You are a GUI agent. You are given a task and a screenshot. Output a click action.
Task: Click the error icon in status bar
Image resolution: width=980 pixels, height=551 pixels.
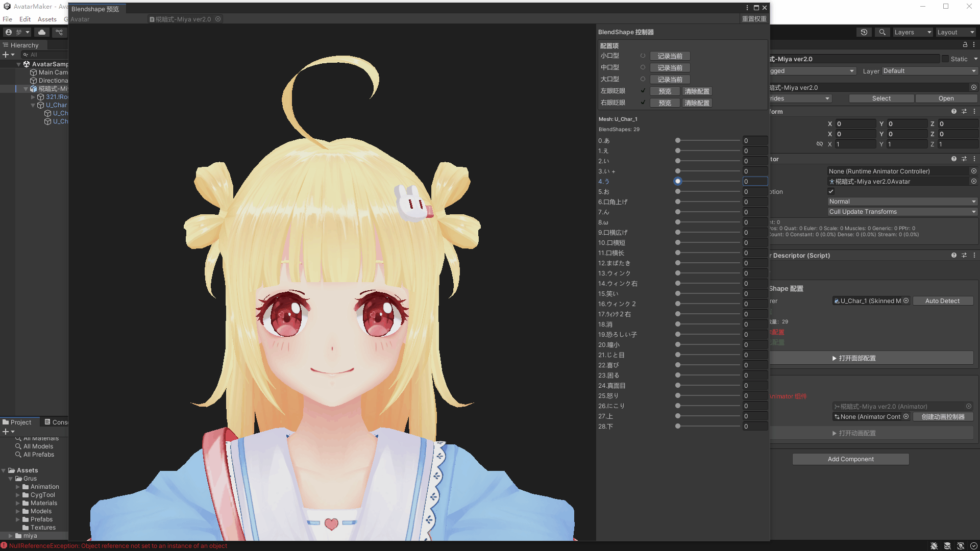pyautogui.click(x=4, y=545)
